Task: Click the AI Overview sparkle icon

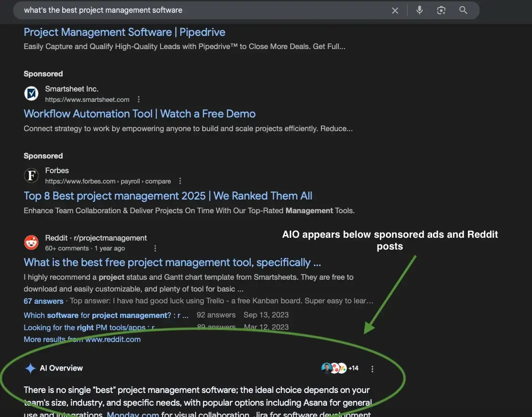Action: click(30, 368)
